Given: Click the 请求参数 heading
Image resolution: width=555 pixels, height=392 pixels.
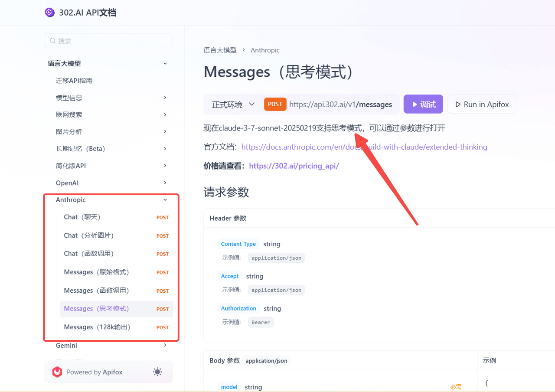Looking at the screenshot, I should click(226, 192).
